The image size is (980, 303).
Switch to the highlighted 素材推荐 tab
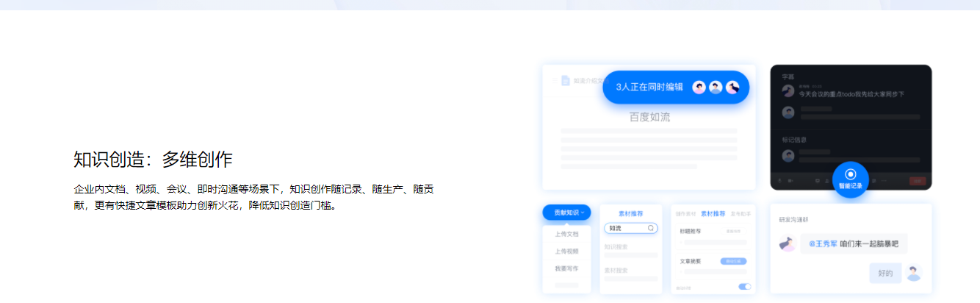pyautogui.click(x=713, y=213)
